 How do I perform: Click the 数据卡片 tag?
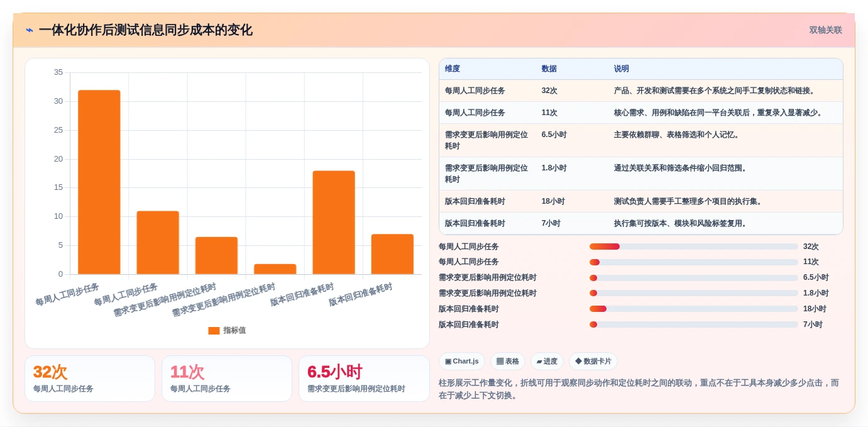pos(593,362)
